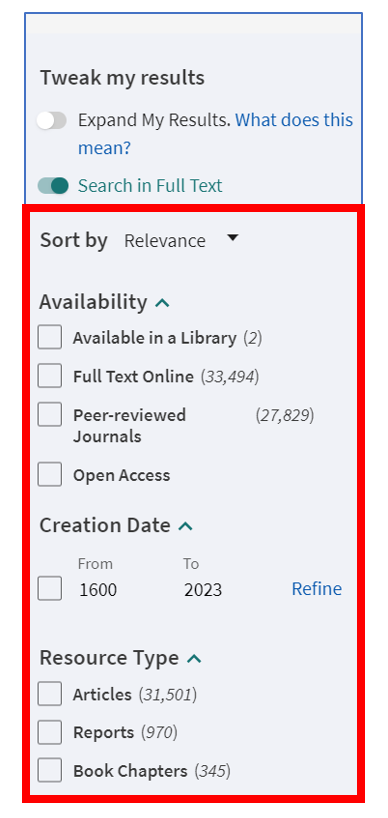Collapse the Resource Type section chevron
Screen dimensions: 388x818
(x=194, y=659)
